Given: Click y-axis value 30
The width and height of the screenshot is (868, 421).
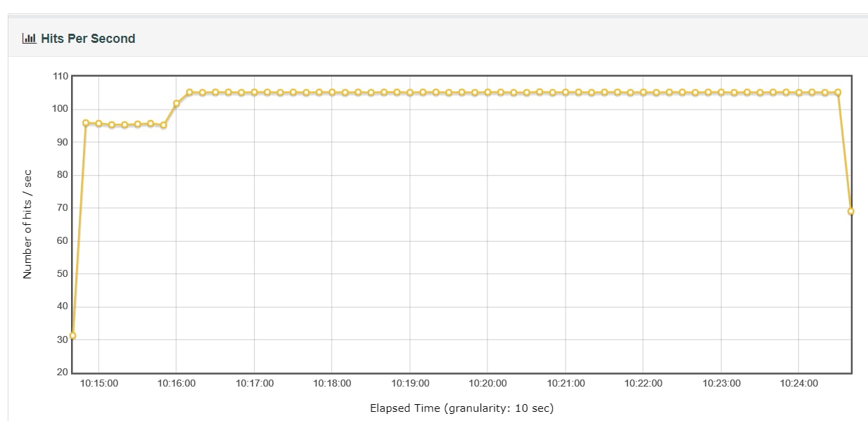Looking at the screenshot, I should pyautogui.click(x=63, y=339).
